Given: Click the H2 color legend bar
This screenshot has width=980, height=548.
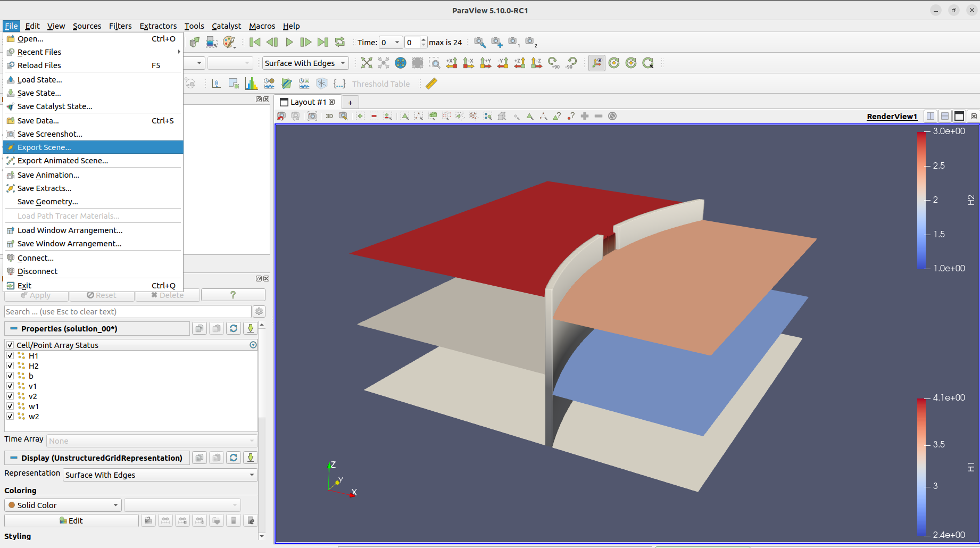Looking at the screenshot, I should pos(921,200).
